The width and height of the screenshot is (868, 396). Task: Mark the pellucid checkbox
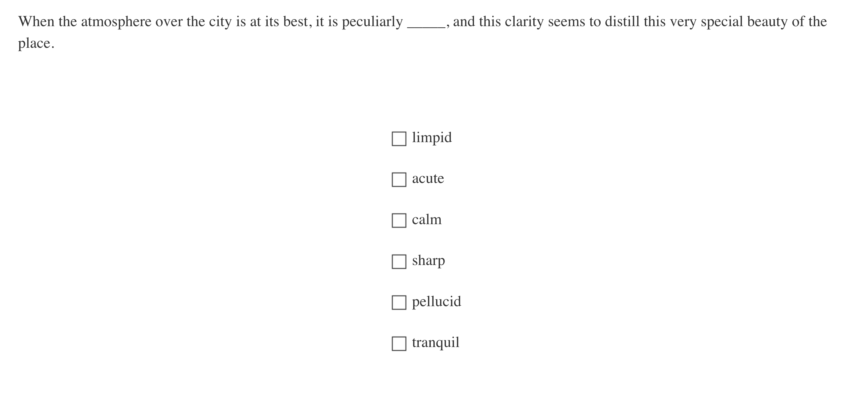(x=399, y=302)
